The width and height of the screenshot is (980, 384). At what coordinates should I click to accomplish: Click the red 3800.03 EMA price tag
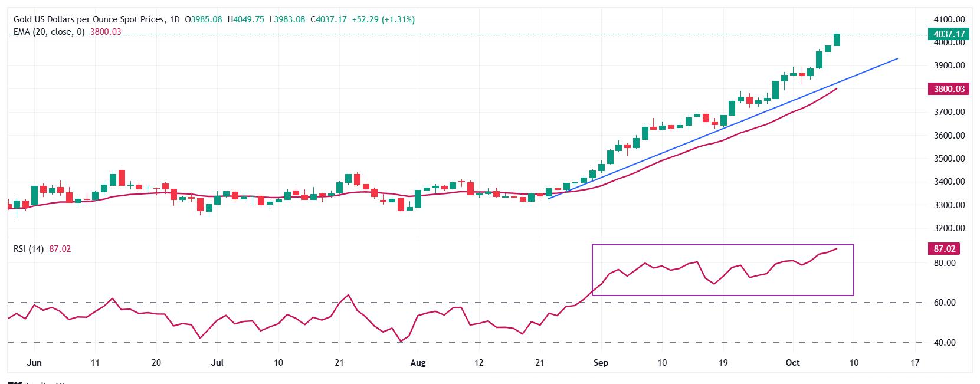pos(949,89)
